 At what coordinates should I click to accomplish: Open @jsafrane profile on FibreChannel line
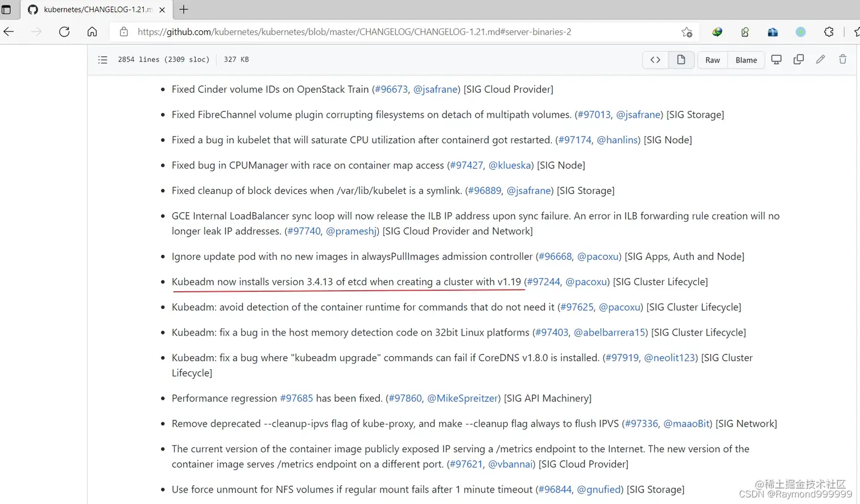pyautogui.click(x=638, y=115)
